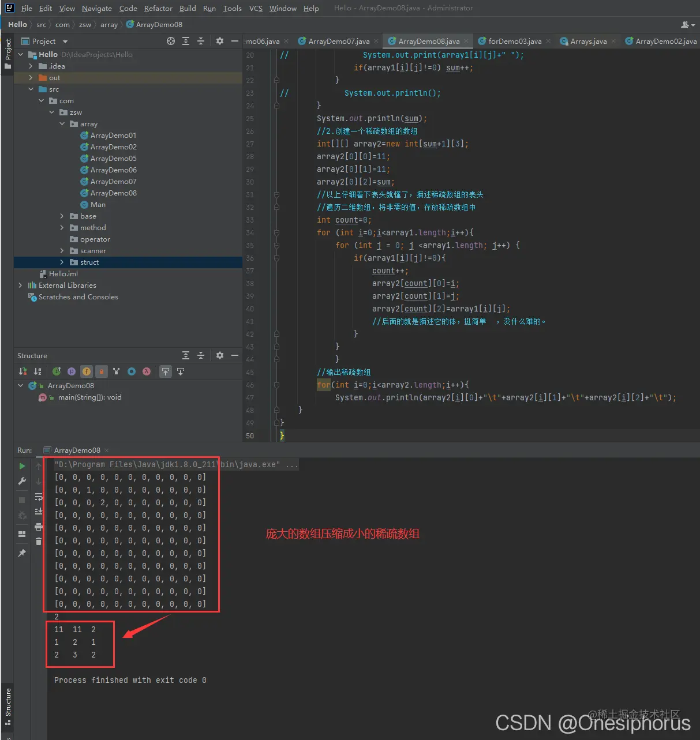The height and width of the screenshot is (740, 700).
Task: Toggle show lambdas in Structure panel
Action: pos(147,371)
